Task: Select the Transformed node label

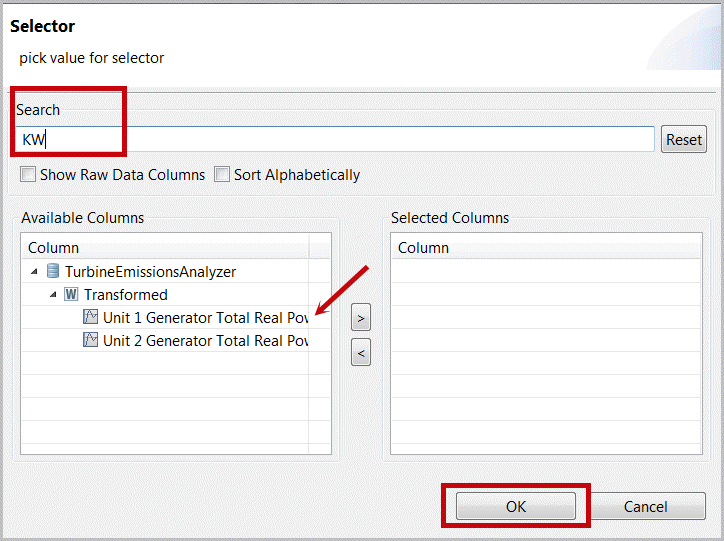Action: (x=125, y=294)
